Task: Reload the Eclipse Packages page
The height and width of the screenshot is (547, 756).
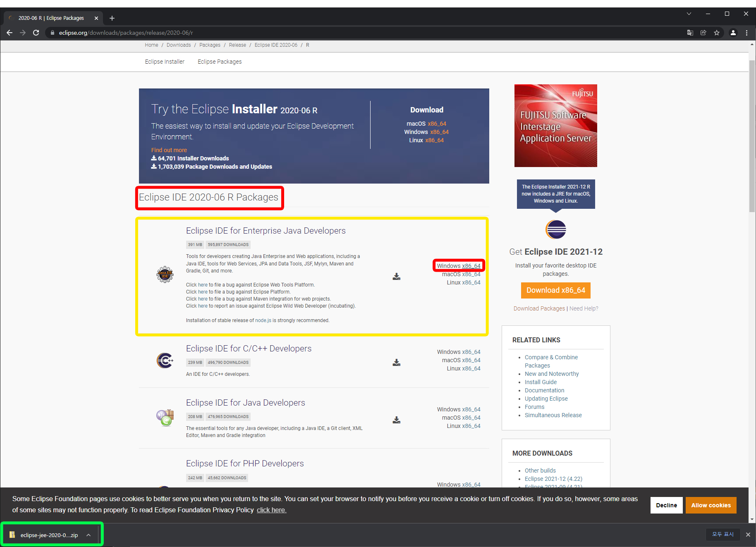Action: [x=36, y=33]
